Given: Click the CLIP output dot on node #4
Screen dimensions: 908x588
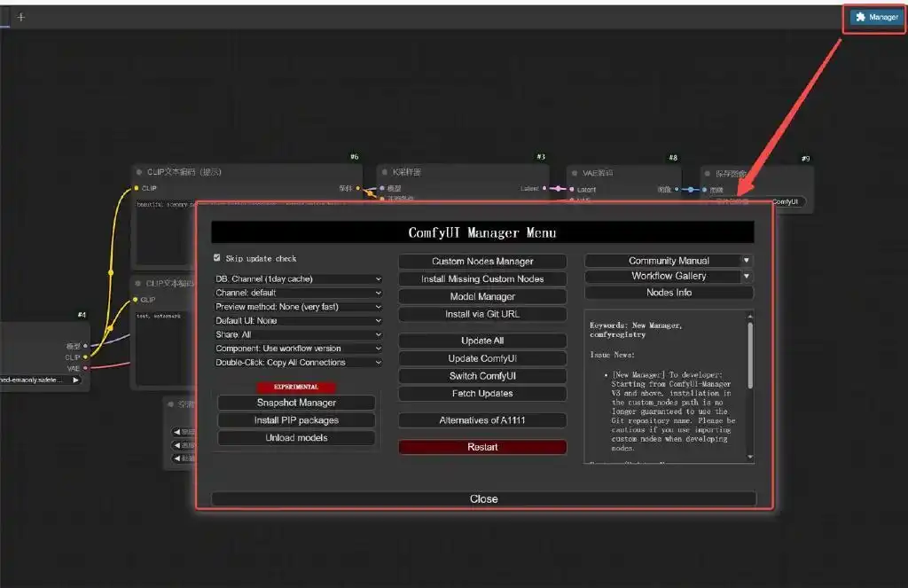Looking at the screenshot, I should click(85, 357).
